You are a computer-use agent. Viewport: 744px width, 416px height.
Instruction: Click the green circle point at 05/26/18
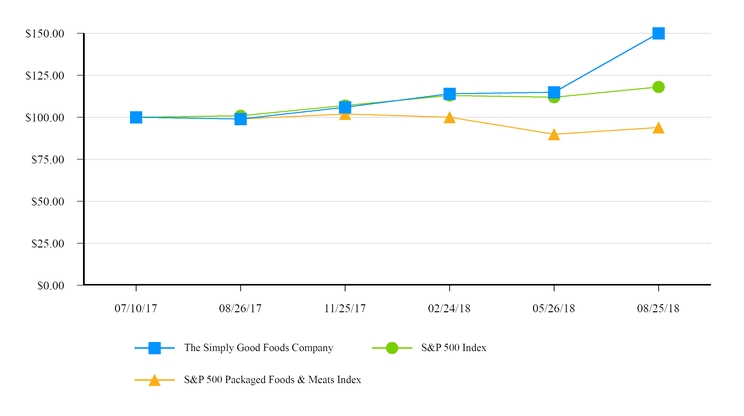(x=554, y=97)
